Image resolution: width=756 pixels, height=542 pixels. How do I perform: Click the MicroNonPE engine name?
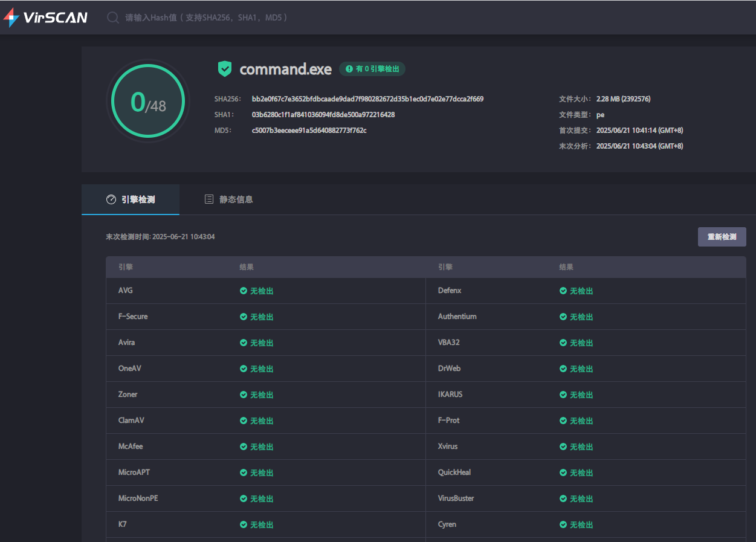pos(138,498)
